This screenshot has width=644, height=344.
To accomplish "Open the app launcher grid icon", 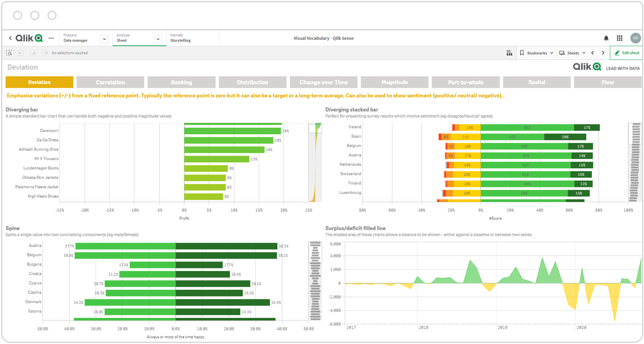I will click(620, 38).
